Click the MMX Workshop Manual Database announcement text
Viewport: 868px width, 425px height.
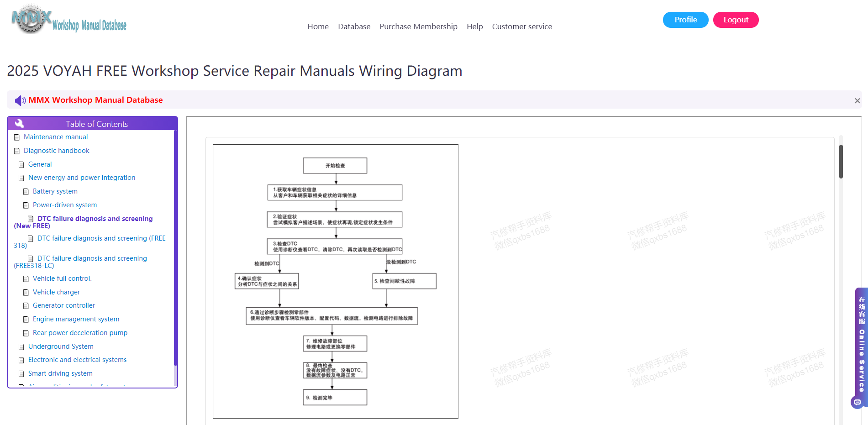click(95, 100)
